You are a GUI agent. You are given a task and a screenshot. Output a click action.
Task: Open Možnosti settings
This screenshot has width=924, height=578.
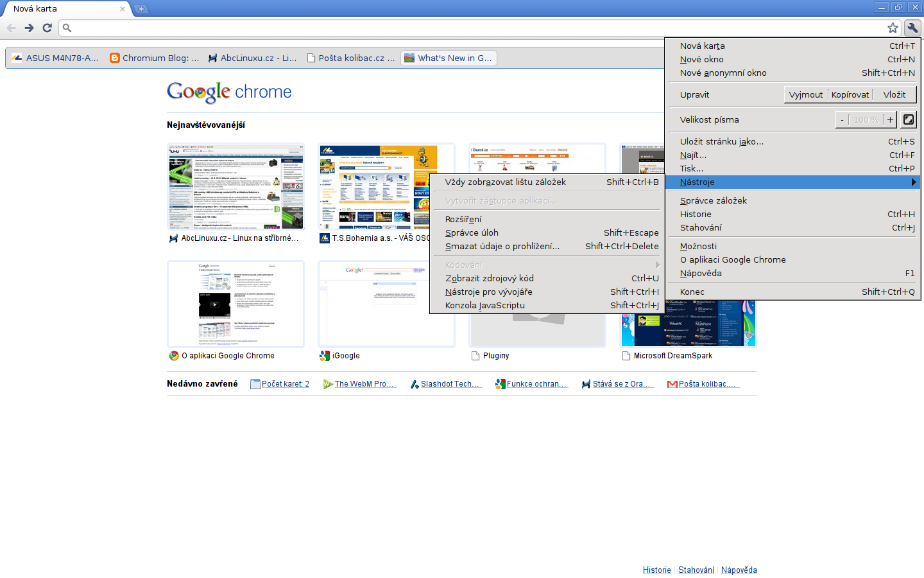792,246
